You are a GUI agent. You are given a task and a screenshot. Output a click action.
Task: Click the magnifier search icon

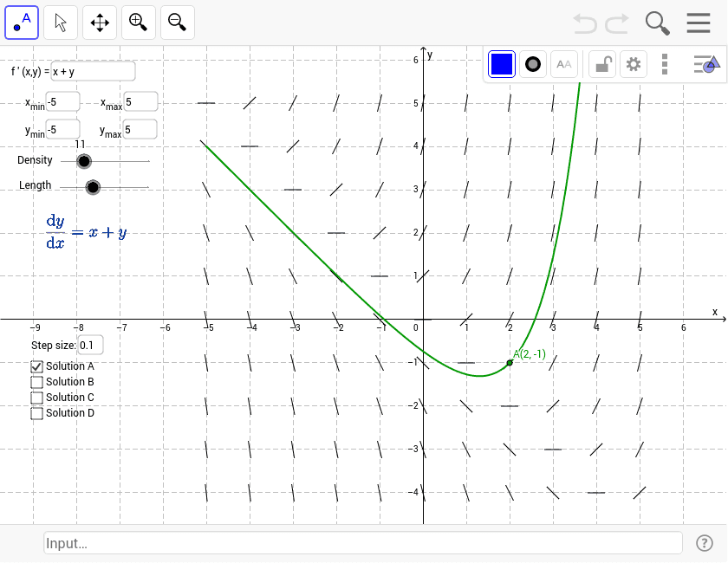[x=657, y=23]
